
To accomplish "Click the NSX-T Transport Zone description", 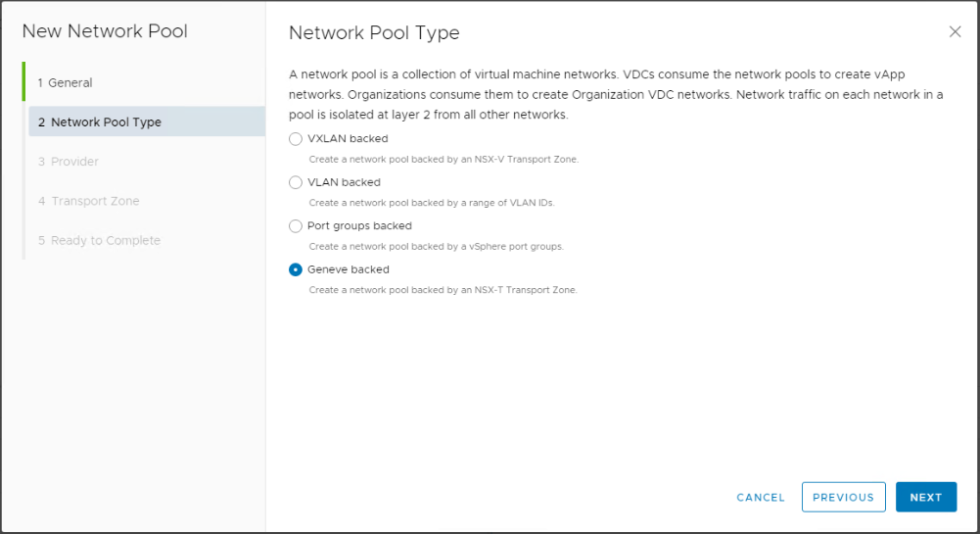I will coord(443,290).
